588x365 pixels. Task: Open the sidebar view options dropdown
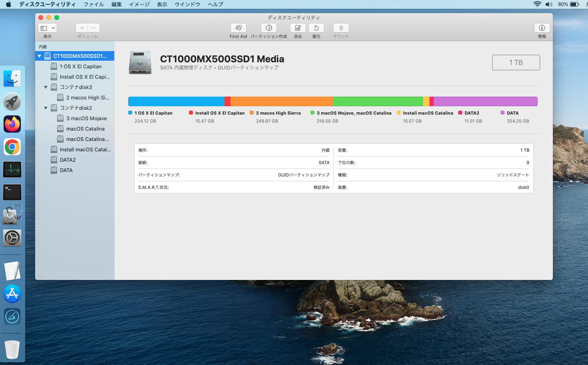48,28
